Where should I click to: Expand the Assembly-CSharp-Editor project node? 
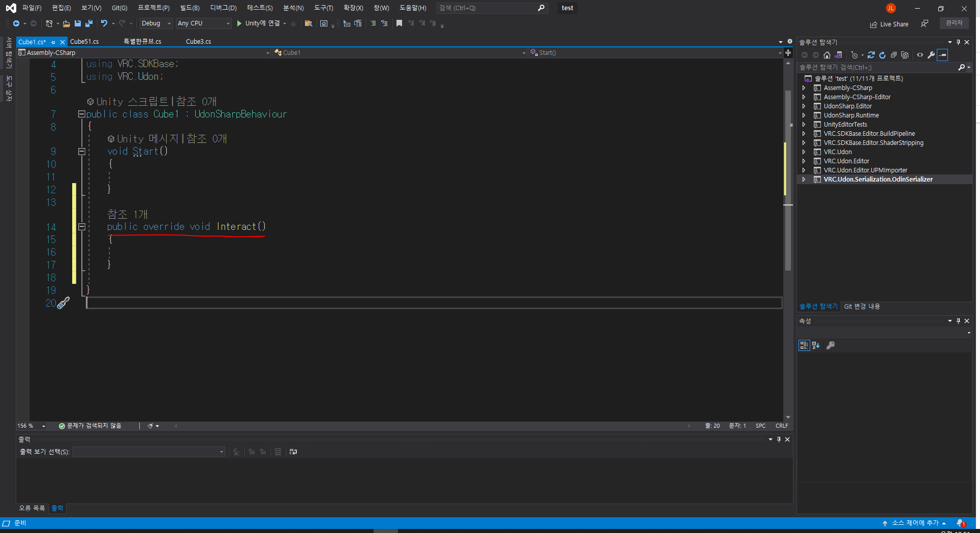click(x=804, y=97)
